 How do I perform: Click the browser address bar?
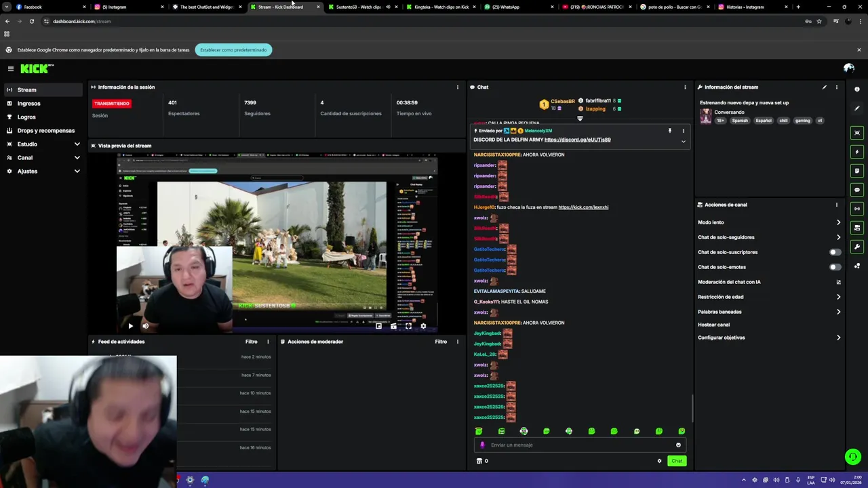click(420, 21)
